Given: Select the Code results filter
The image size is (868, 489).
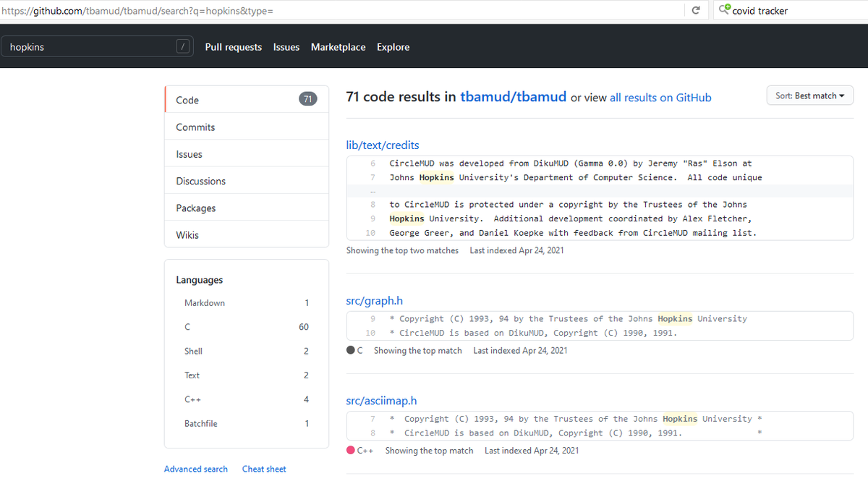Looking at the screenshot, I should (x=247, y=100).
